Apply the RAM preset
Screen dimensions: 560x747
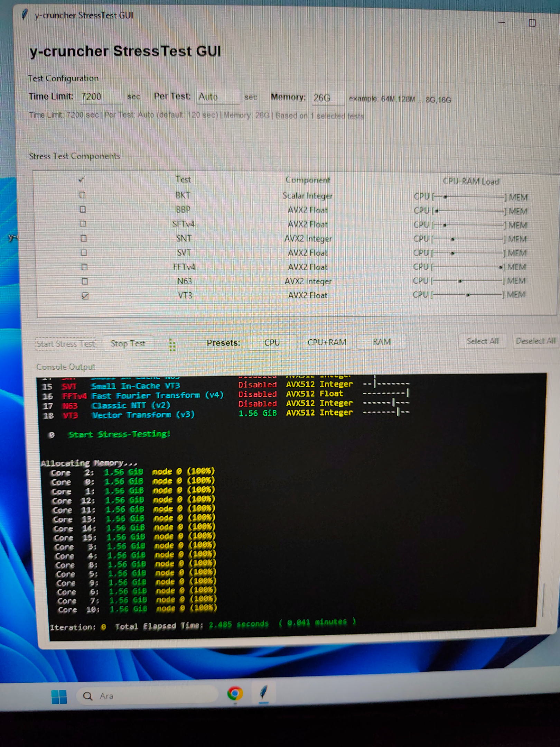coord(382,342)
